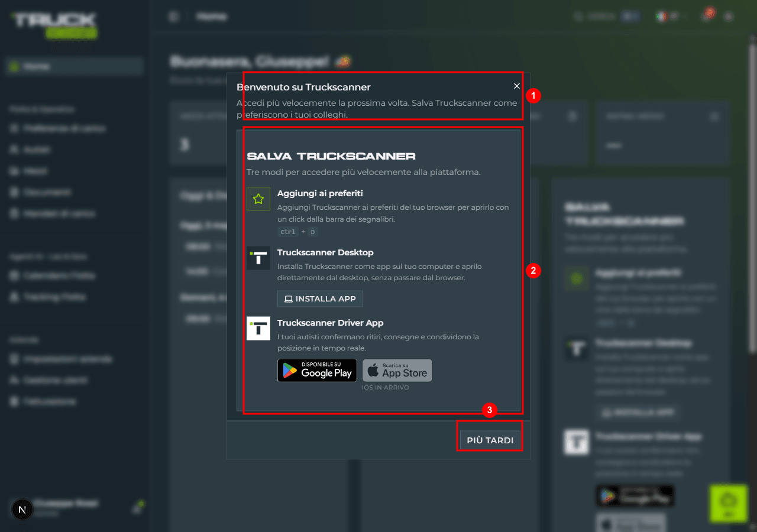The width and height of the screenshot is (757, 532).
Task: Click the 'Ctrl' keyboard shortcut chip
Action: [x=288, y=232]
